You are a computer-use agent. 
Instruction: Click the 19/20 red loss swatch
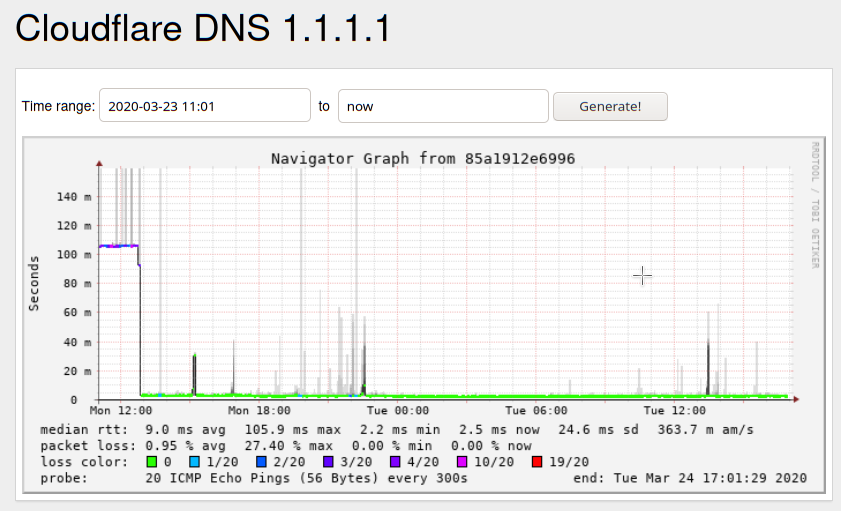(x=537, y=462)
